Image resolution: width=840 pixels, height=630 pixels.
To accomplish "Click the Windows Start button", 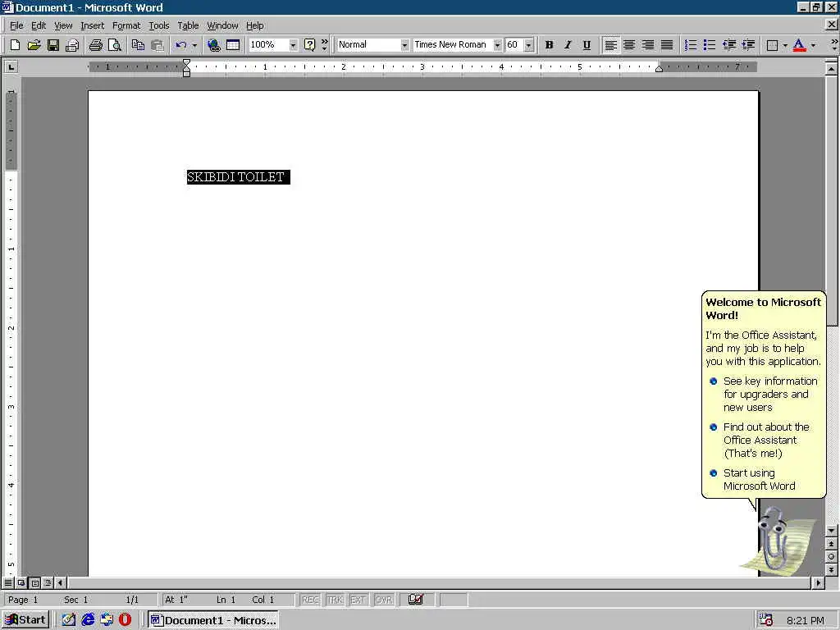I will pos(25,620).
